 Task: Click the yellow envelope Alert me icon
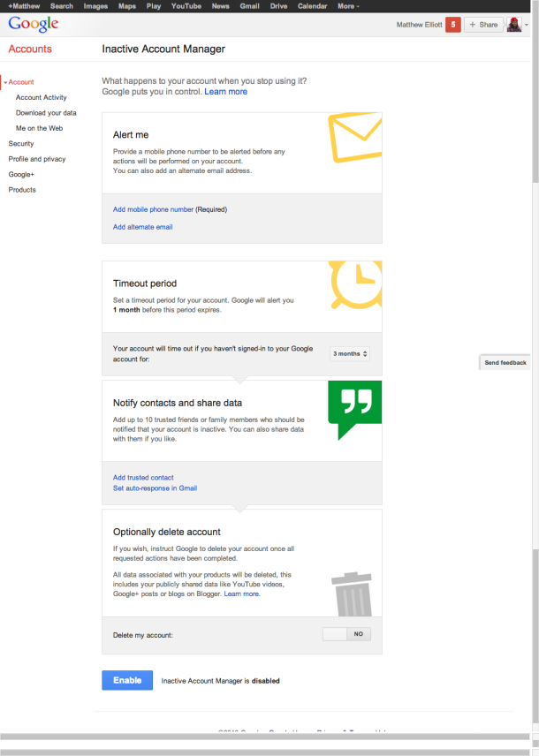click(x=355, y=138)
